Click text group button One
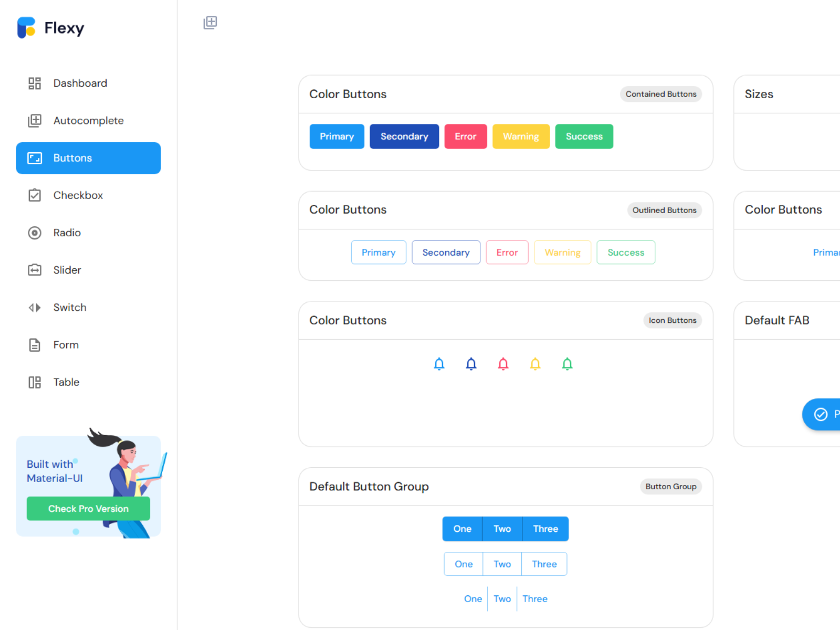 [x=473, y=599]
